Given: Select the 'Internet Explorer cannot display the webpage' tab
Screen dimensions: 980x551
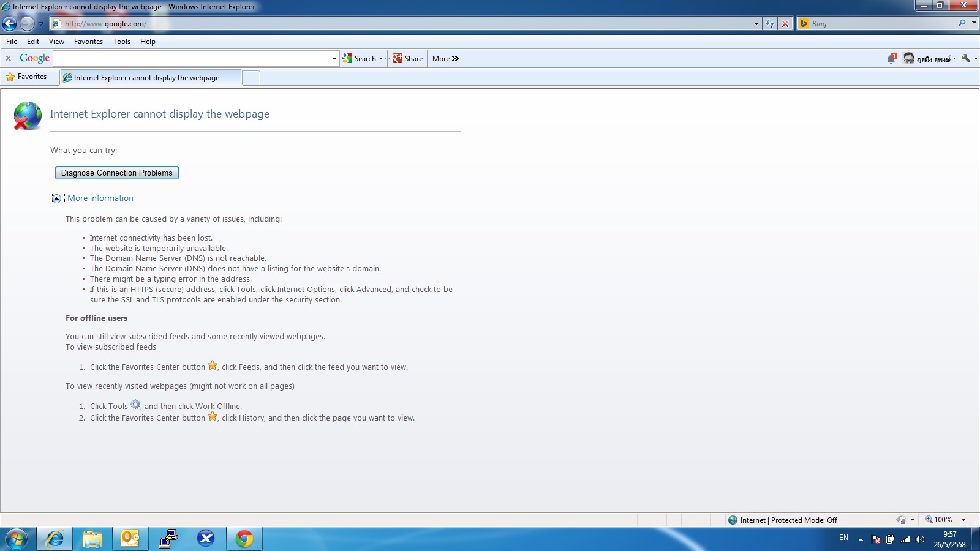Looking at the screenshot, I should click(151, 78).
